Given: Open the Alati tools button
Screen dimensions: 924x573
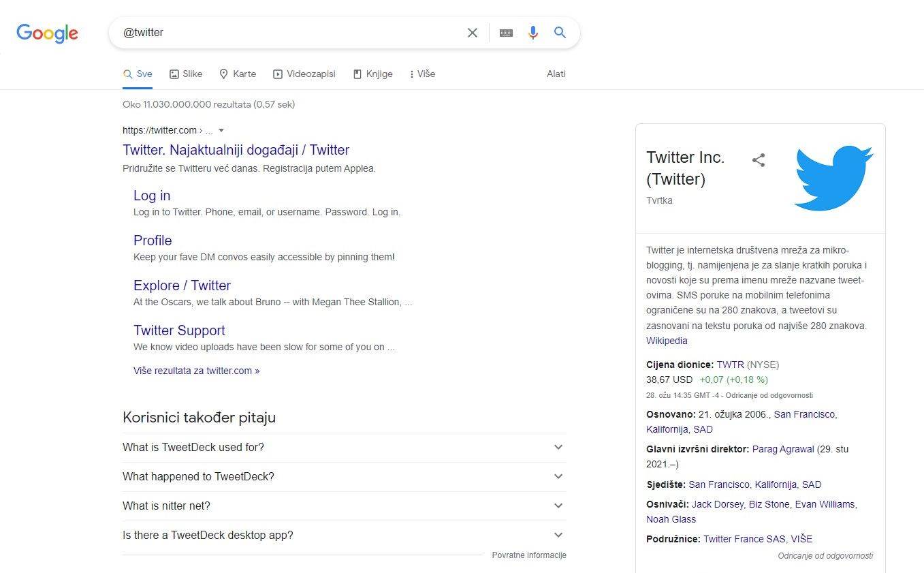Looking at the screenshot, I should coord(556,74).
